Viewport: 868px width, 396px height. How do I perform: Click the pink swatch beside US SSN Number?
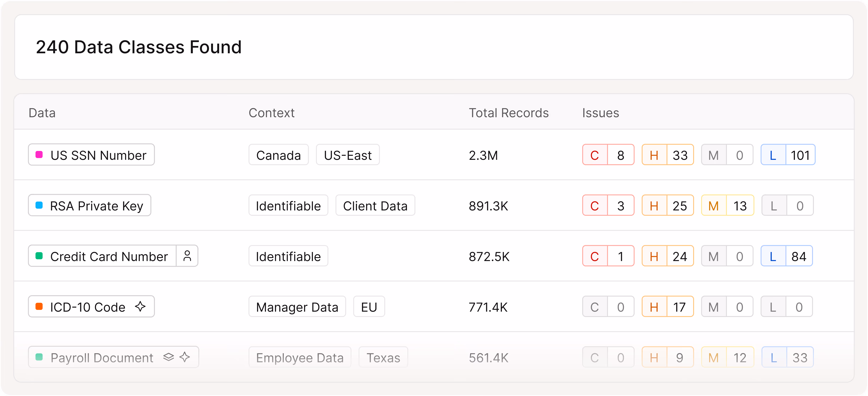(39, 155)
